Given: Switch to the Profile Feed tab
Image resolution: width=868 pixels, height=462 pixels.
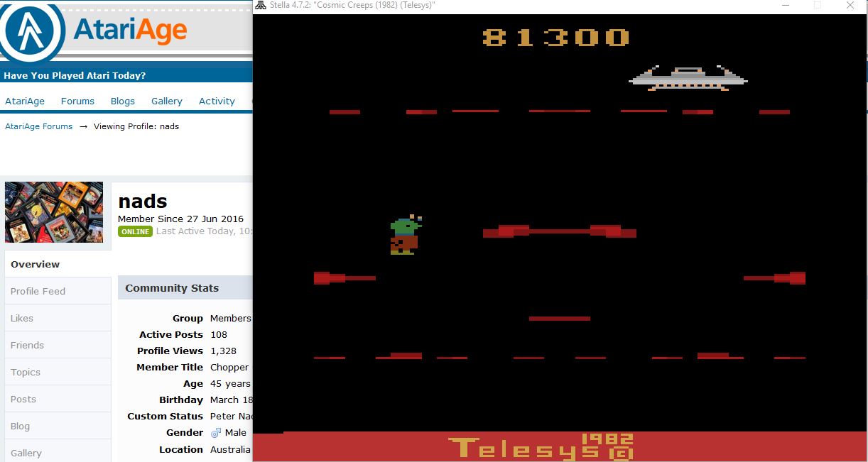Looking at the screenshot, I should 38,291.
